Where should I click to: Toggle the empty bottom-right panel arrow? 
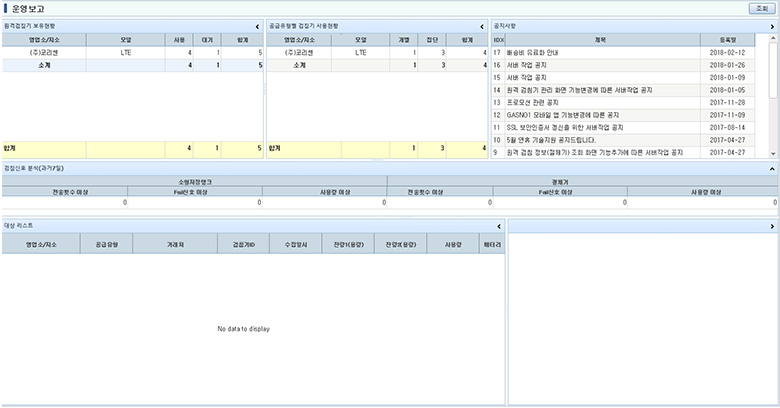773,226
